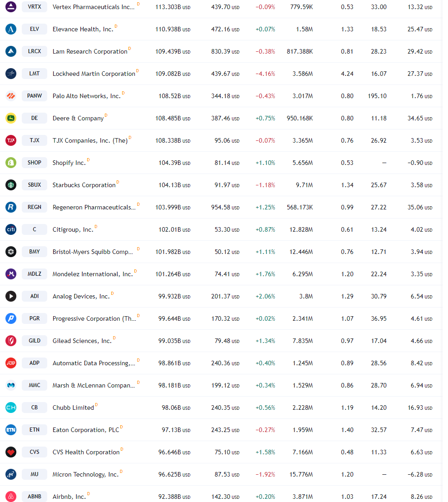
Task: Open Lam Research Corporation link
Action: pyautogui.click(x=90, y=51)
